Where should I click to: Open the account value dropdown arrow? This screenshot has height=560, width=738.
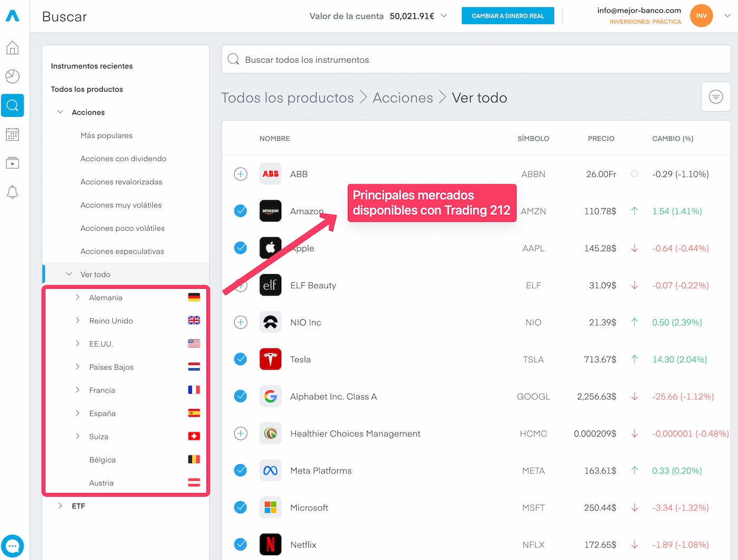(x=444, y=16)
